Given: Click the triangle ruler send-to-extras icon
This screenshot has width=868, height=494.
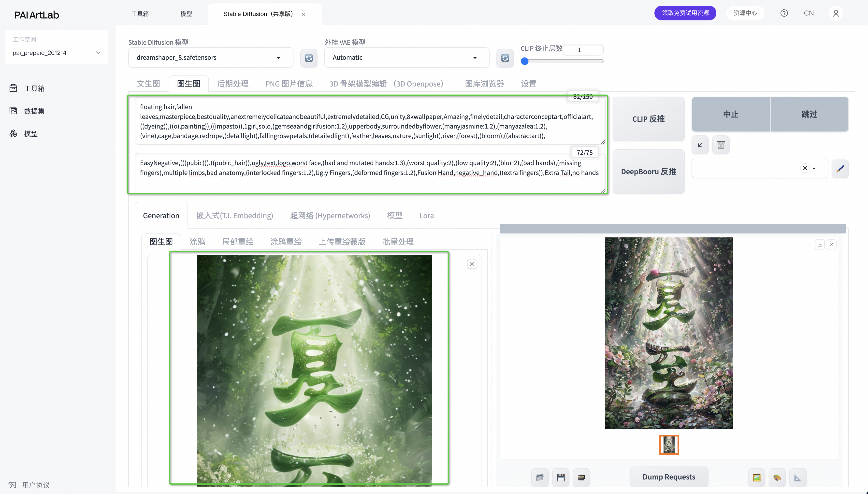Looking at the screenshot, I should [x=797, y=477].
